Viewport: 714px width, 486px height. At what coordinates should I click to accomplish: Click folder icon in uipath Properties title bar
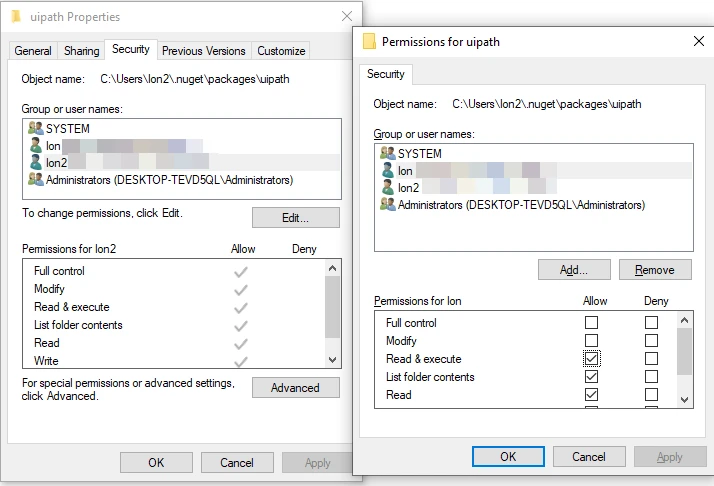coord(16,16)
